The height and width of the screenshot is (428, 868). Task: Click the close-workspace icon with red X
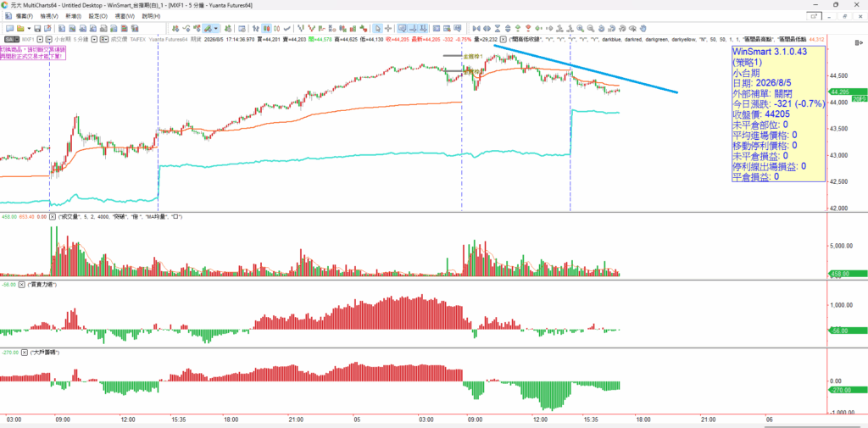(47, 28)
